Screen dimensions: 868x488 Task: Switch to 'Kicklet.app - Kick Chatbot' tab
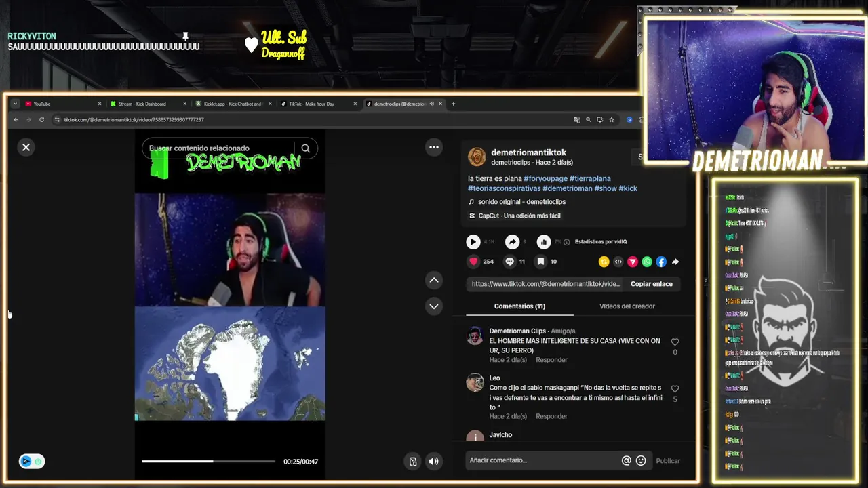coord(233,104)
